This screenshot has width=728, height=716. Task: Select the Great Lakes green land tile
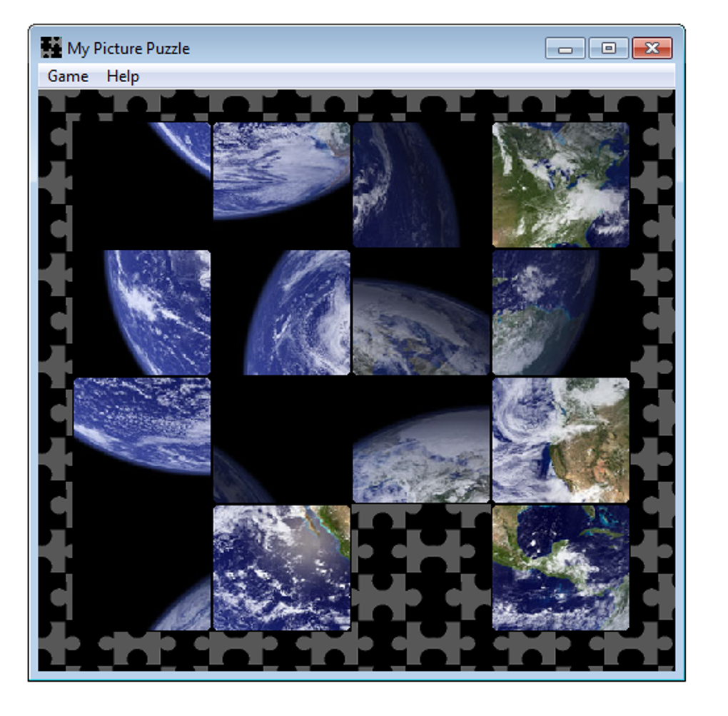[x=560, y=184]
